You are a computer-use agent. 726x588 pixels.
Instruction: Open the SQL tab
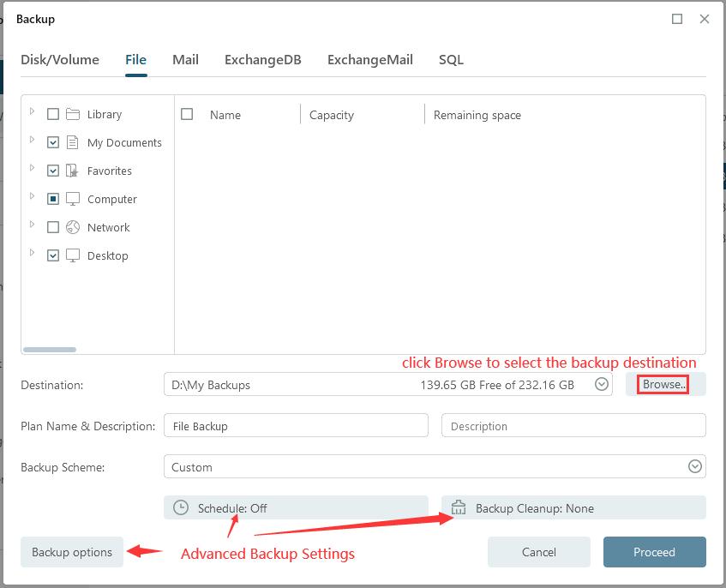451,60
